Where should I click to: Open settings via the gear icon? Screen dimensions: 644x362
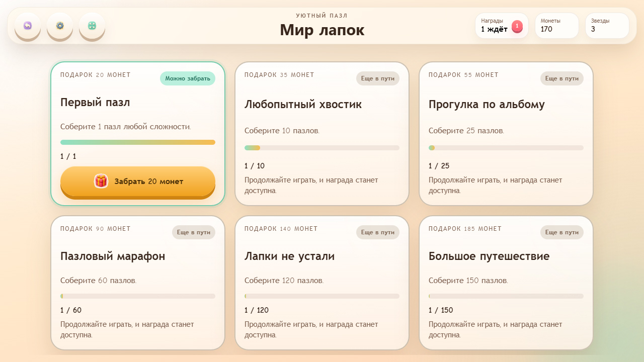tap(60, 26)
